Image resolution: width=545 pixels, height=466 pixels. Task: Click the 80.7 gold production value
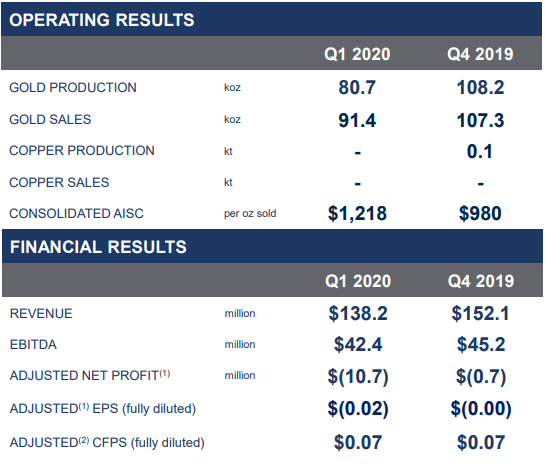point(357,88)
